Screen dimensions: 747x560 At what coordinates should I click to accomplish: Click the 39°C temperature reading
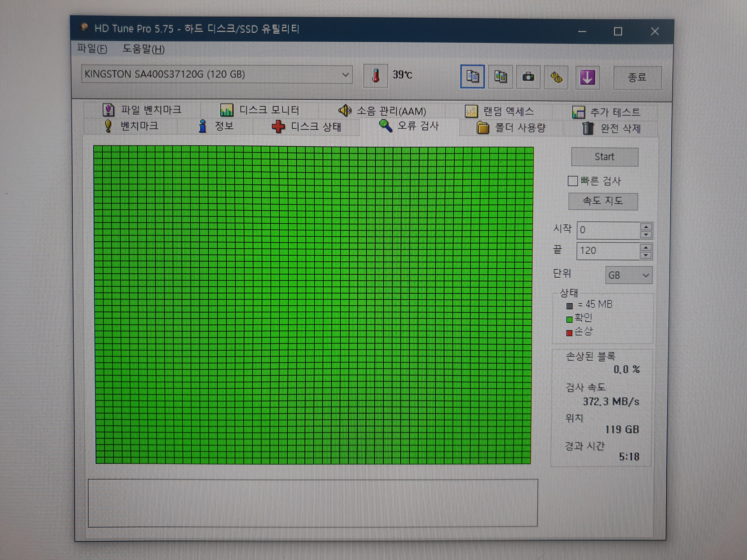(402, 75)
